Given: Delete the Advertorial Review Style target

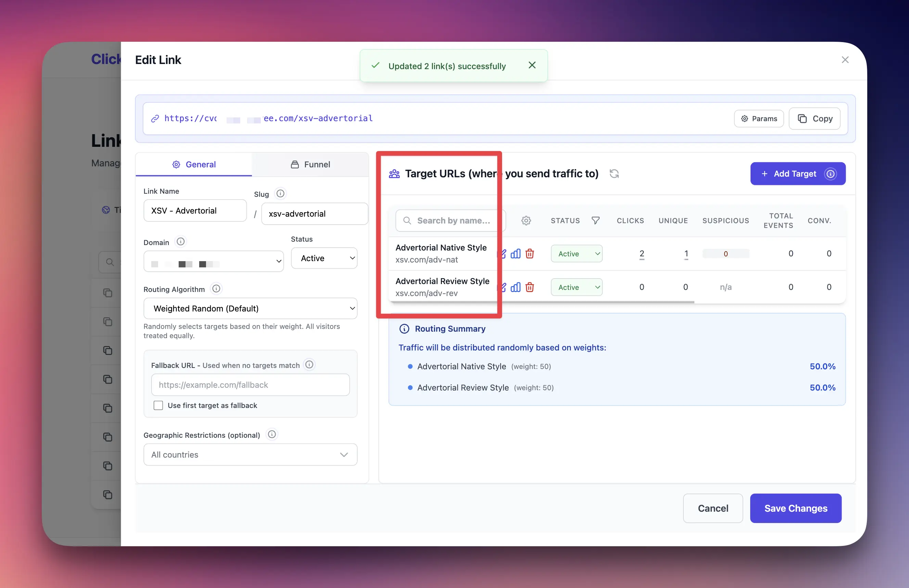Looking at the screenshot, I should 529,287.
